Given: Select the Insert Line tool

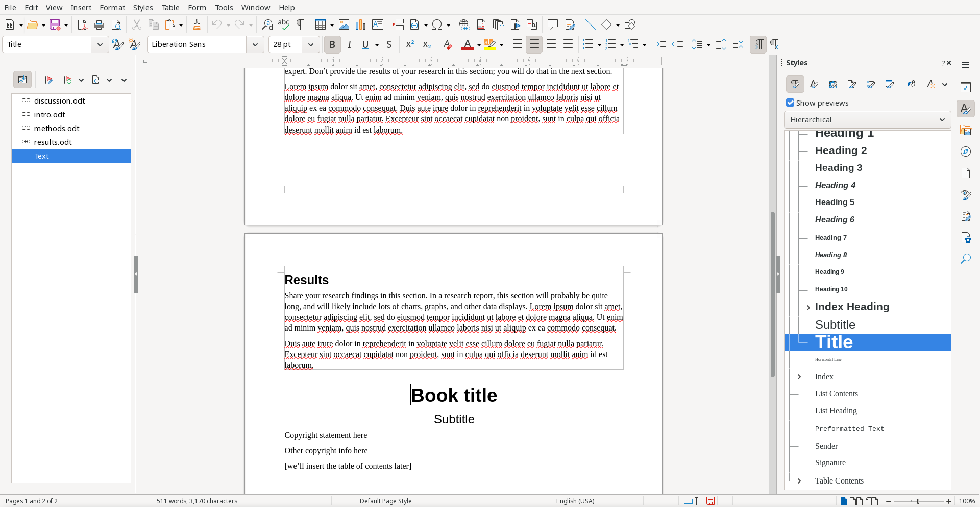Looking at the screenshot, I should 590,24.
